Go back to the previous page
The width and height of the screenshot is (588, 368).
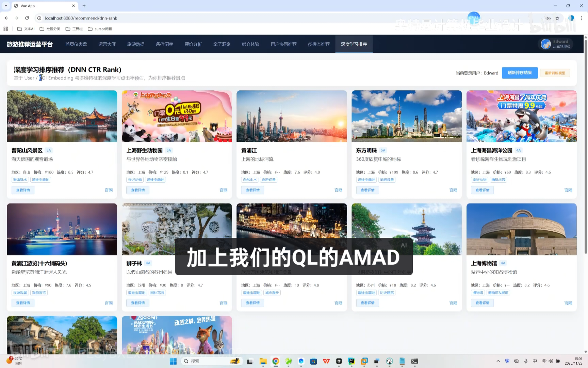[x=6, y=18]
